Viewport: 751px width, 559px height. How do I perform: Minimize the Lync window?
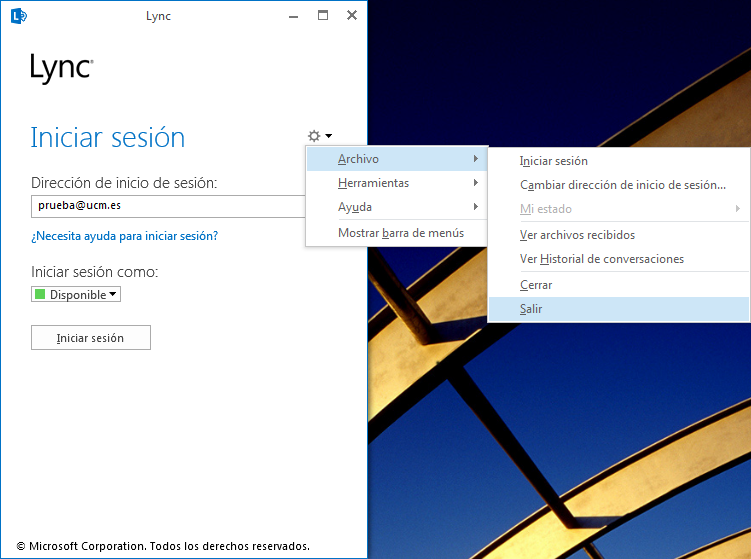(294, 16)
